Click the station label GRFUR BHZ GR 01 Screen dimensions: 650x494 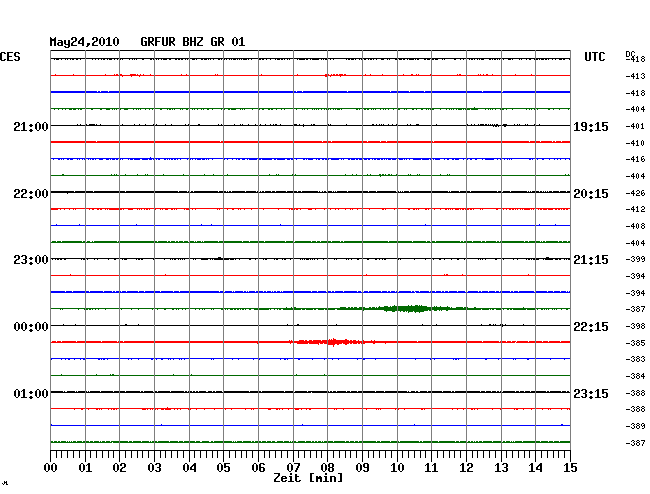pos(193,42)
